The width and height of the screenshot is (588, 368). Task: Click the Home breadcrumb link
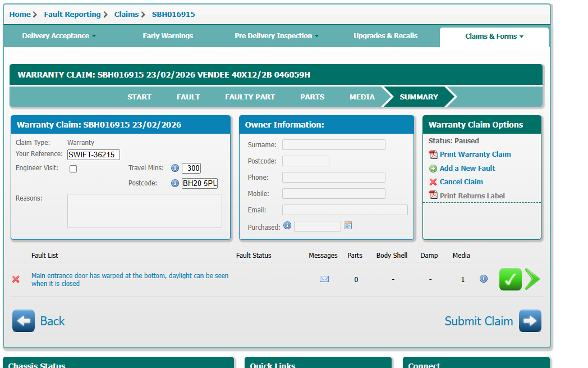pos(20,14)
